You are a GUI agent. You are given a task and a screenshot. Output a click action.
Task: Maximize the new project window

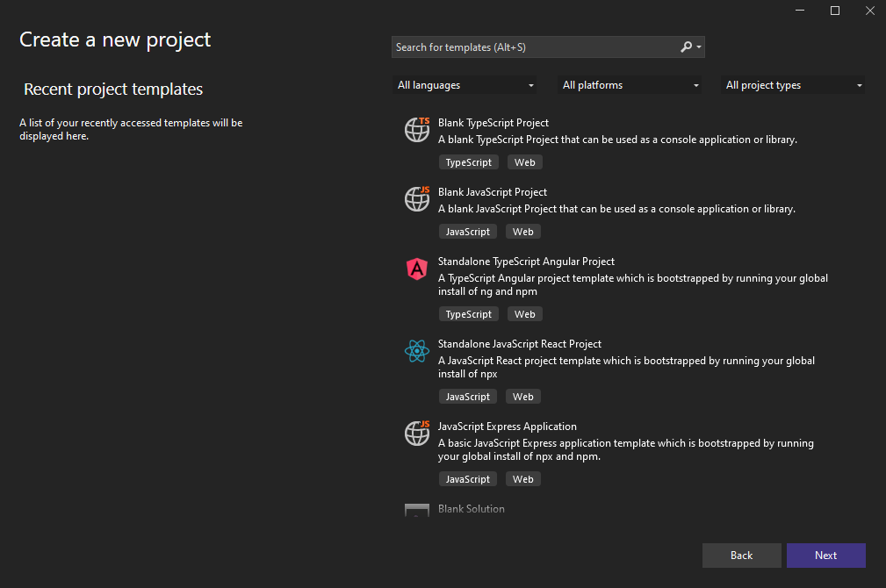(x=834, y=11)
